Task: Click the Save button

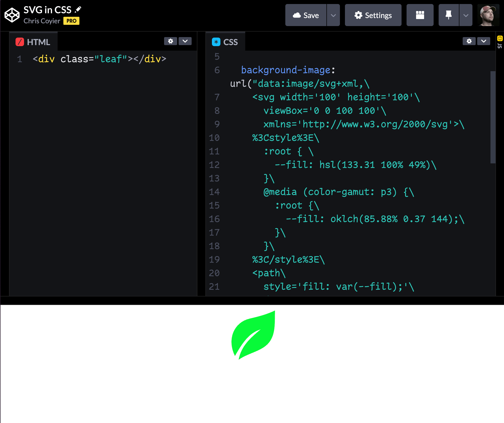Action: (306, 15)
